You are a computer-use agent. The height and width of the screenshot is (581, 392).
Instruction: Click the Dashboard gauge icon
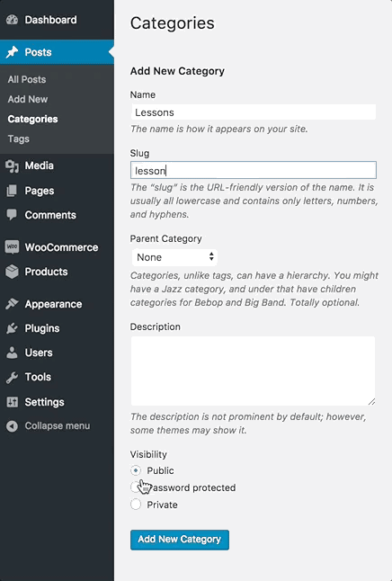click(12, 20)
